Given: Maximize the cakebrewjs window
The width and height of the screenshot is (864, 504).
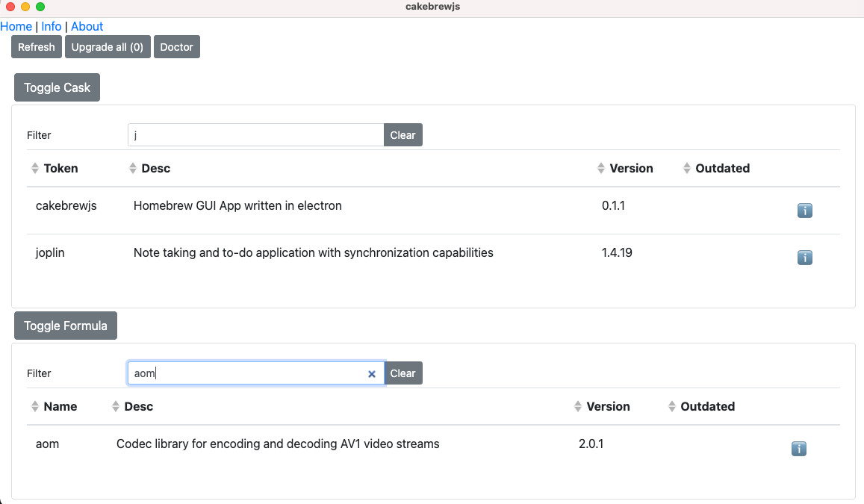Looking at the screenshot, I should click(40, 7).
